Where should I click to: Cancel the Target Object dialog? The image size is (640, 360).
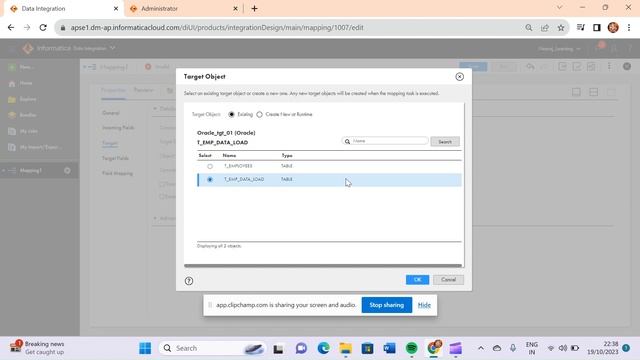coord(448,280)
